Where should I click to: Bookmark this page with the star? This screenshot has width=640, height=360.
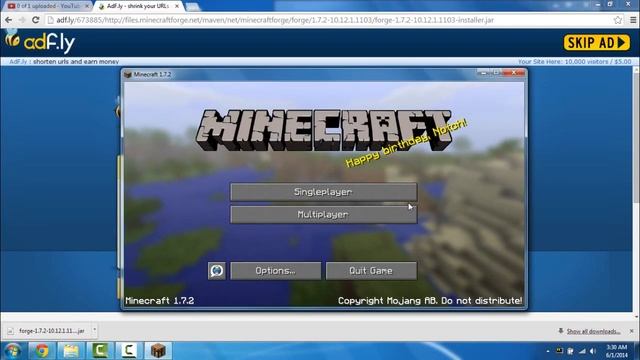618,20
